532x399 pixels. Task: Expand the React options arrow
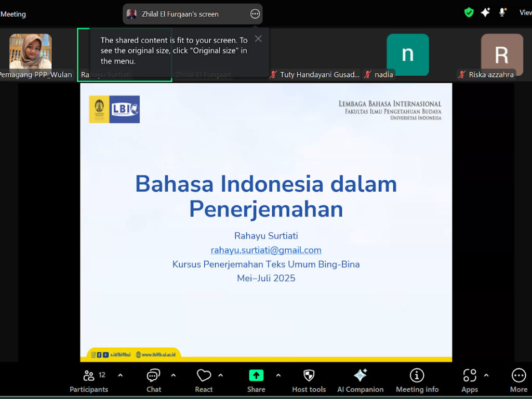(220, 375)
